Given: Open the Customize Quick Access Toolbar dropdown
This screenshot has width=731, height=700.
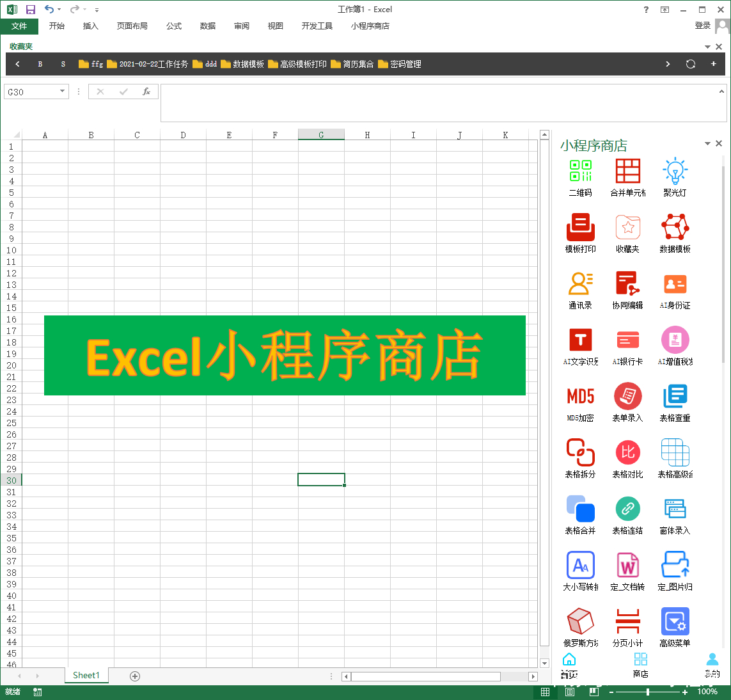Looking at the screenshot, I should pos(97,10).
